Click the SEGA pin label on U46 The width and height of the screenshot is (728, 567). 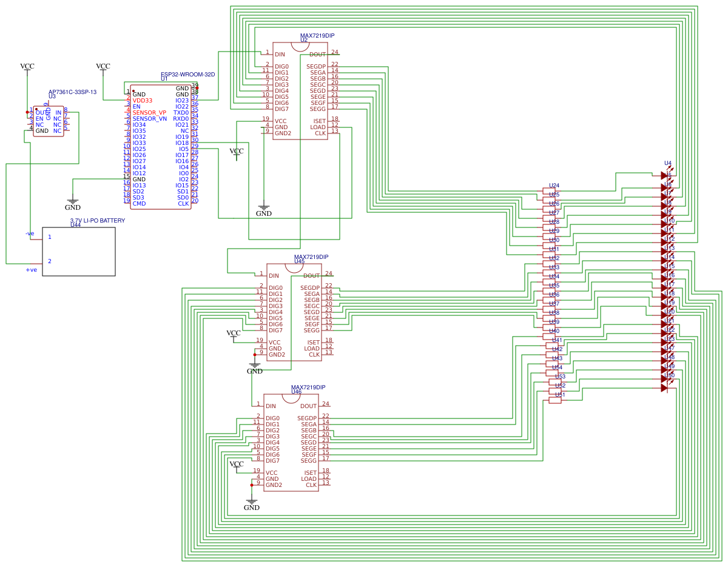pos(309,424)
